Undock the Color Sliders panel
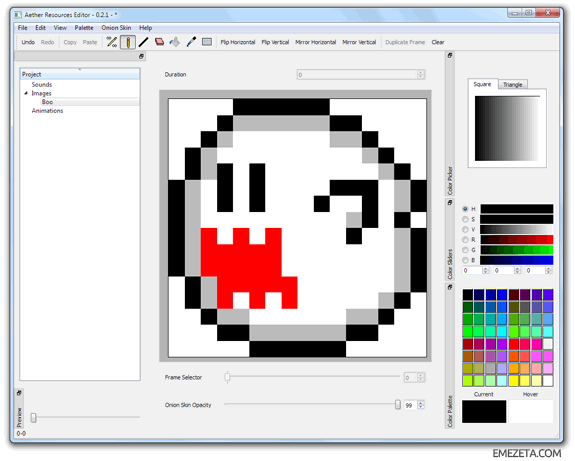Image resolution: width=575 pixels, height=461 pixels. coord(450,202)
